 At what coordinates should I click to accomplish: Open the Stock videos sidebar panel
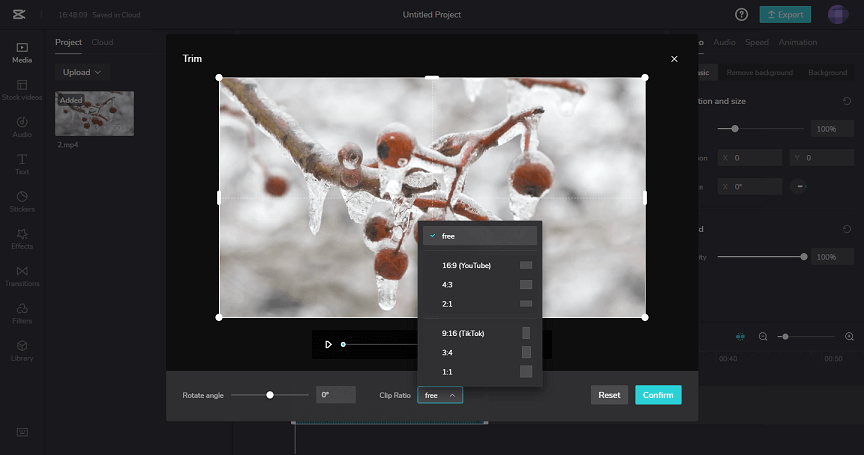(22, 90)
